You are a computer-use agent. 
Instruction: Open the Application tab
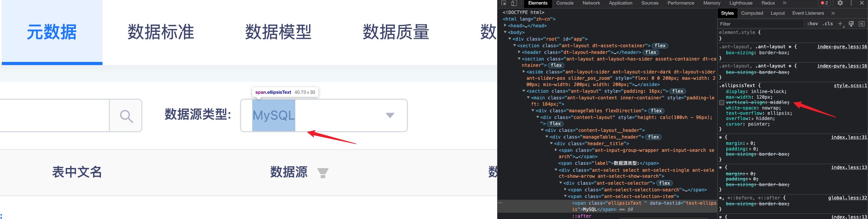(x=621, y=3)
